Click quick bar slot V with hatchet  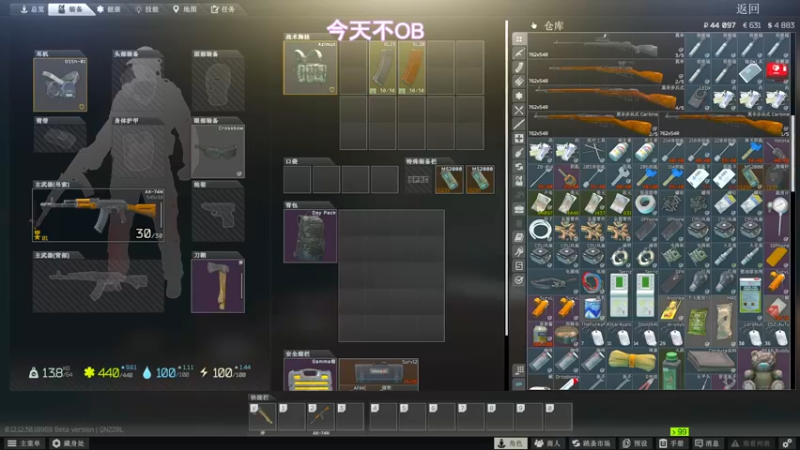tap(263, 416)
